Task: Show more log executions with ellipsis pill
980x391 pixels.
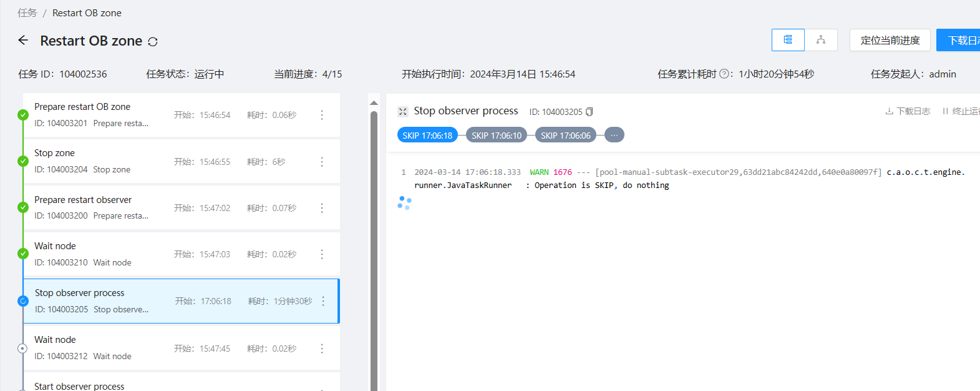Action: tap(614, 135)
